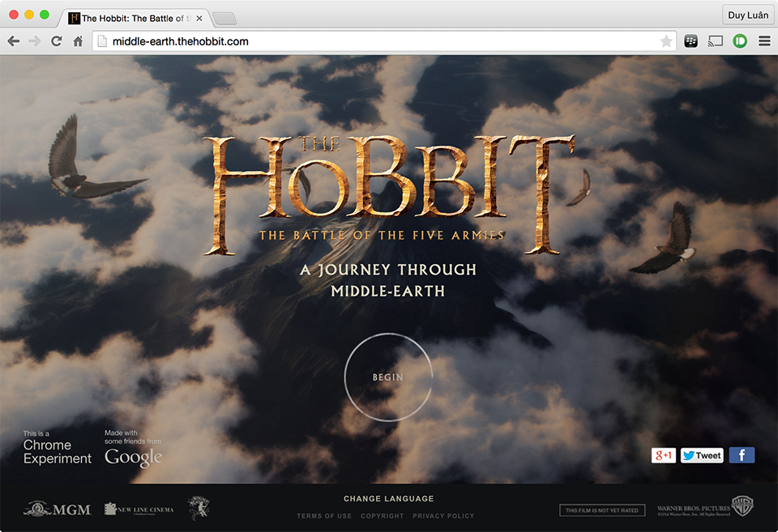Bookmark this page with the star

666,41
